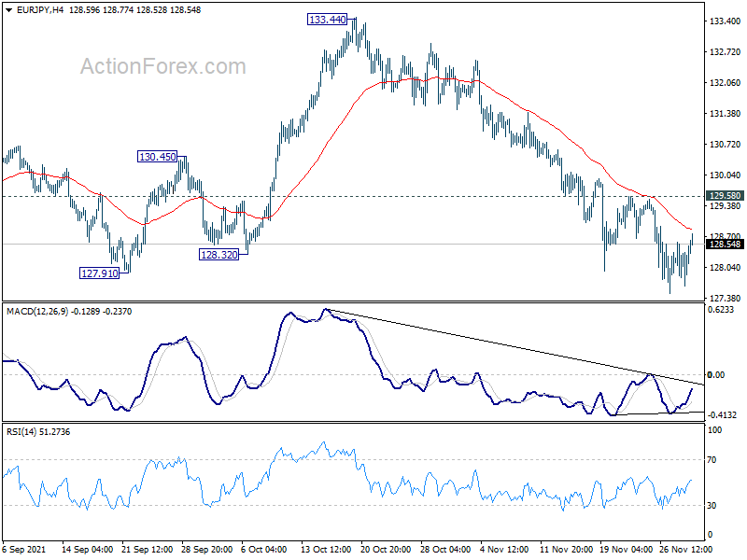Select the 133.440 price peak label

(x=328, y=20)
